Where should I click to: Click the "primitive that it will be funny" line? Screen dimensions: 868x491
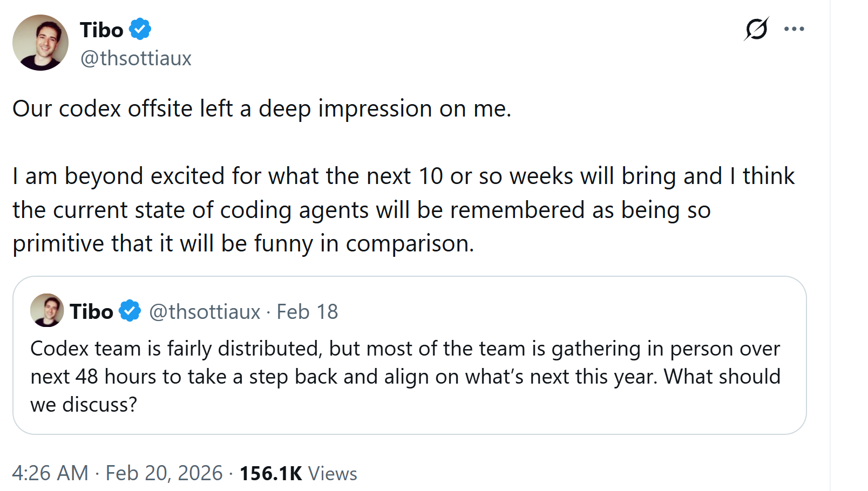point(243,243)
